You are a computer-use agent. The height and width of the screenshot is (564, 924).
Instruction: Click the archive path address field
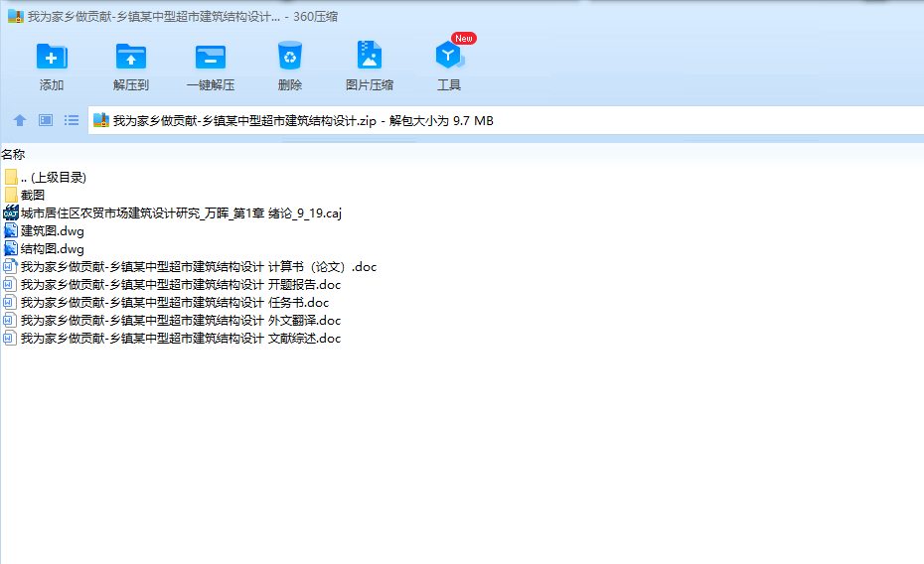pyautogui.click(x=506, y=121)
